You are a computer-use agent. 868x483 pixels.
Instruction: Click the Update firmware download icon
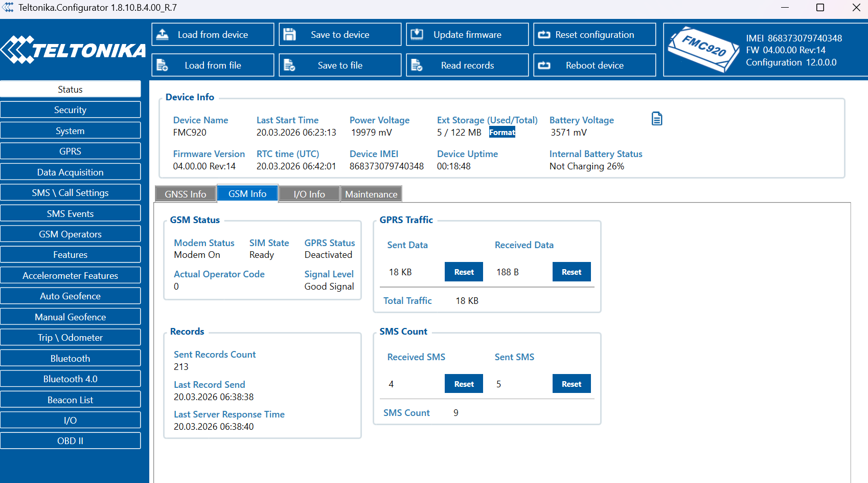[x=417, y=34]
